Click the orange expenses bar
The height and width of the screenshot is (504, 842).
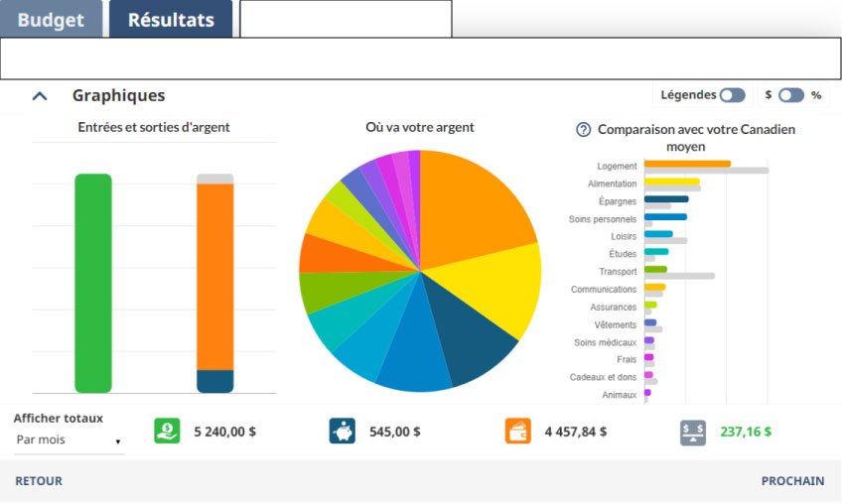click(214, 278)
